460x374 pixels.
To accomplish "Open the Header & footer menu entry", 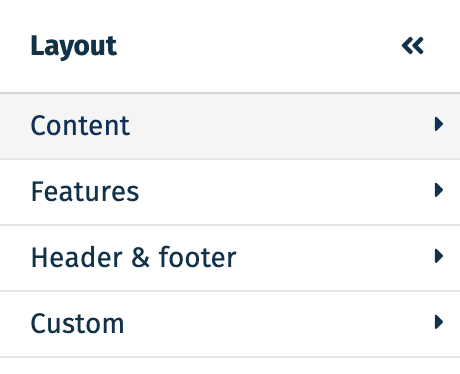I will (x=230, y=258).
